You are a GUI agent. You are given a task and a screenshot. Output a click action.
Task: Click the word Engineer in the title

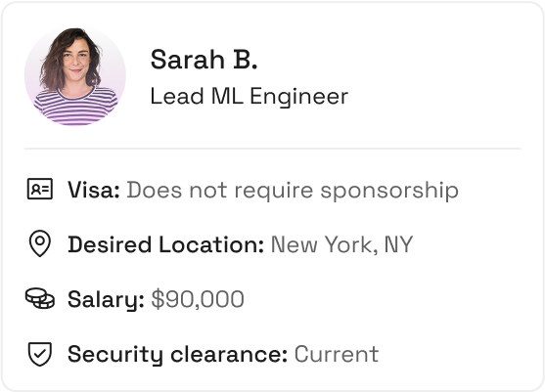click(298, 97)
